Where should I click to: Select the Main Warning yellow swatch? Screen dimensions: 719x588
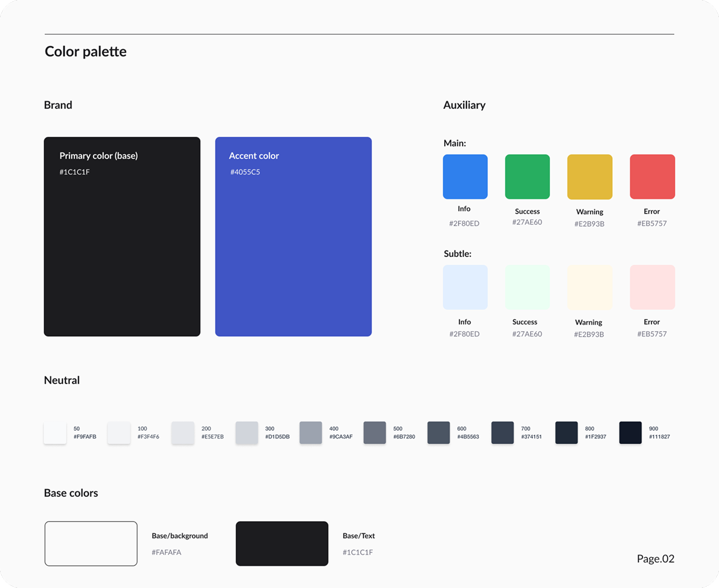click(590, 177)
